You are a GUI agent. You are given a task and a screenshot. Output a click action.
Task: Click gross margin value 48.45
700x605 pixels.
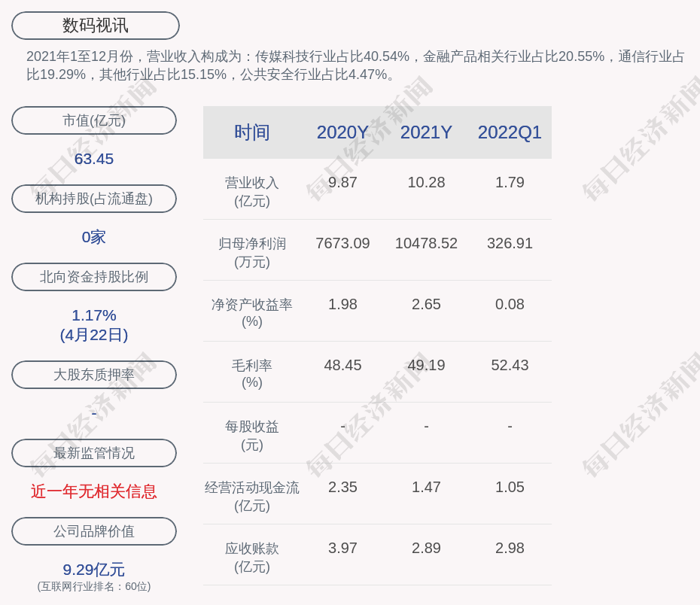[342, 366]
